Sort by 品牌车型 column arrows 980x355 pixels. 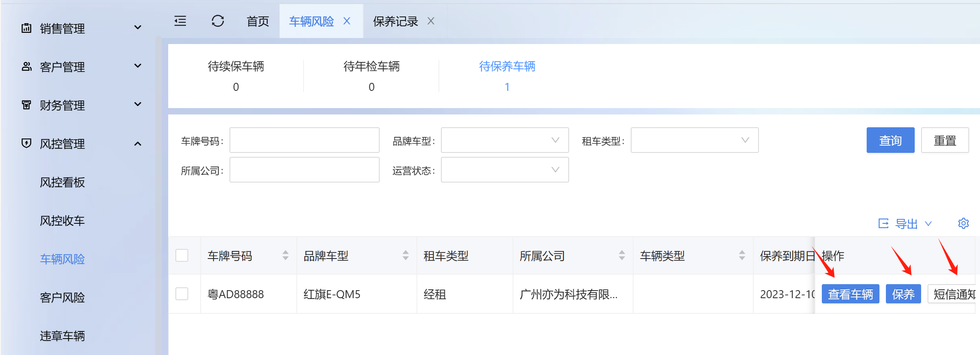[405, 255]
